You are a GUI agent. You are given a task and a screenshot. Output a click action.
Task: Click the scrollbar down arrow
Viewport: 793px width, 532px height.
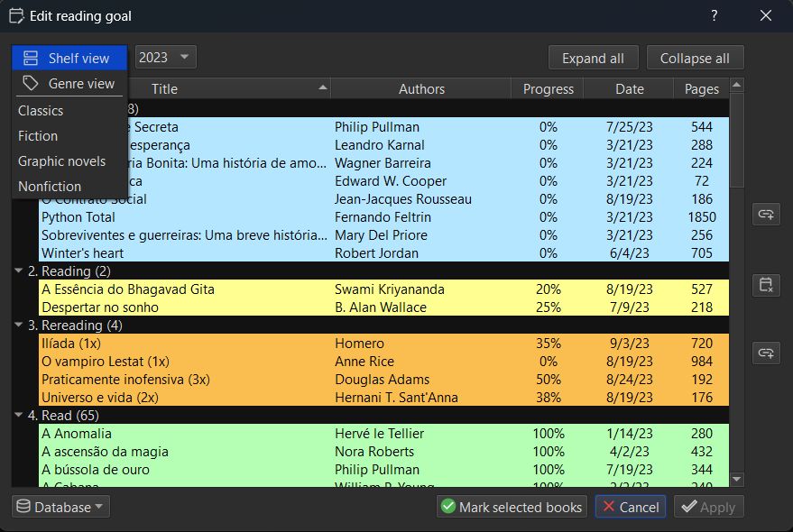(x=737, y=479)
